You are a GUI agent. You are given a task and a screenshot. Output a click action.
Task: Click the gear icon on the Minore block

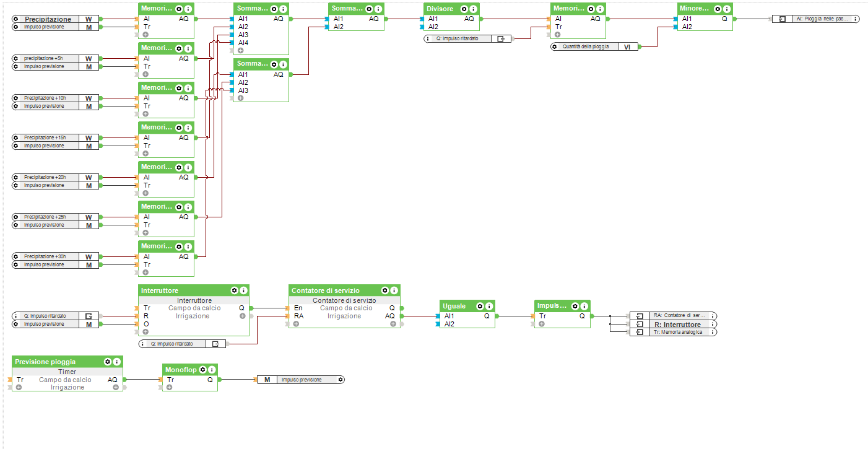[717, 9]
